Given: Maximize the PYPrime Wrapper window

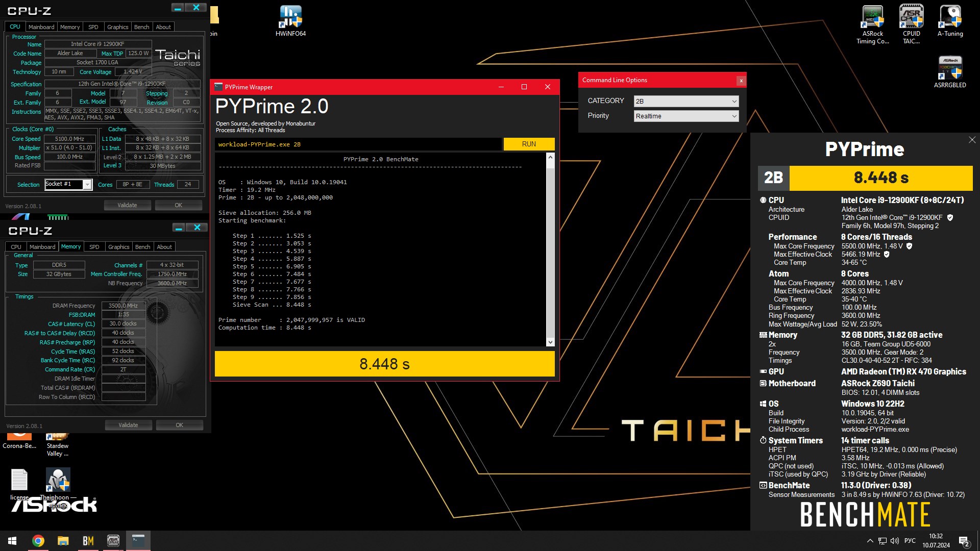Looking at the screenshot, I should (x=524, y=87).
